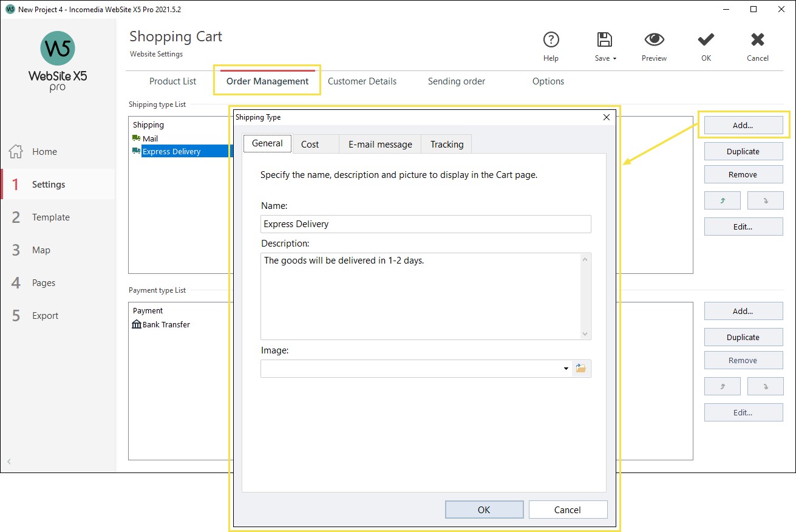Screen dimensions: 796x532
Task: Open Preview with the eye icon
Action: (x=654, y=39)
